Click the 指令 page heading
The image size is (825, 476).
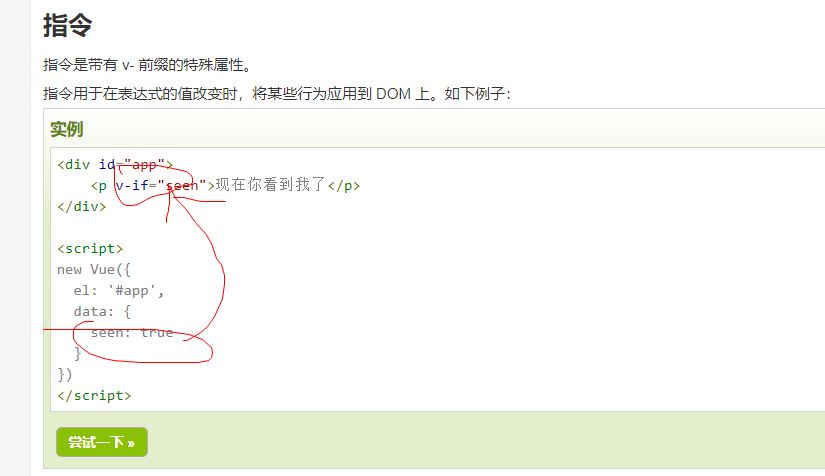pos(68,25)
